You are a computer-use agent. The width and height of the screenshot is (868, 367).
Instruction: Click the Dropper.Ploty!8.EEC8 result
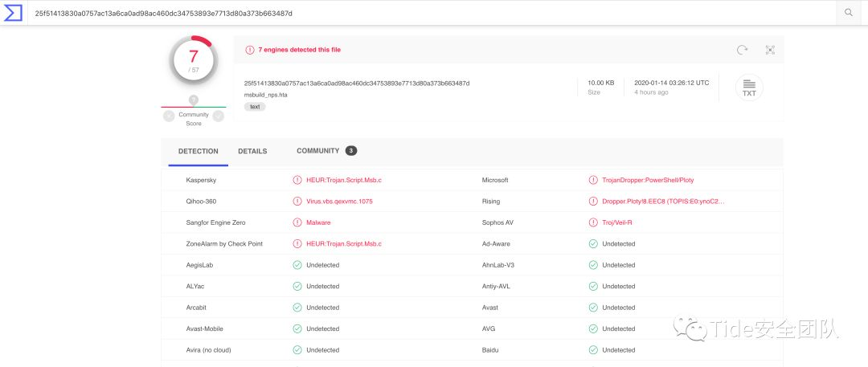663,202
